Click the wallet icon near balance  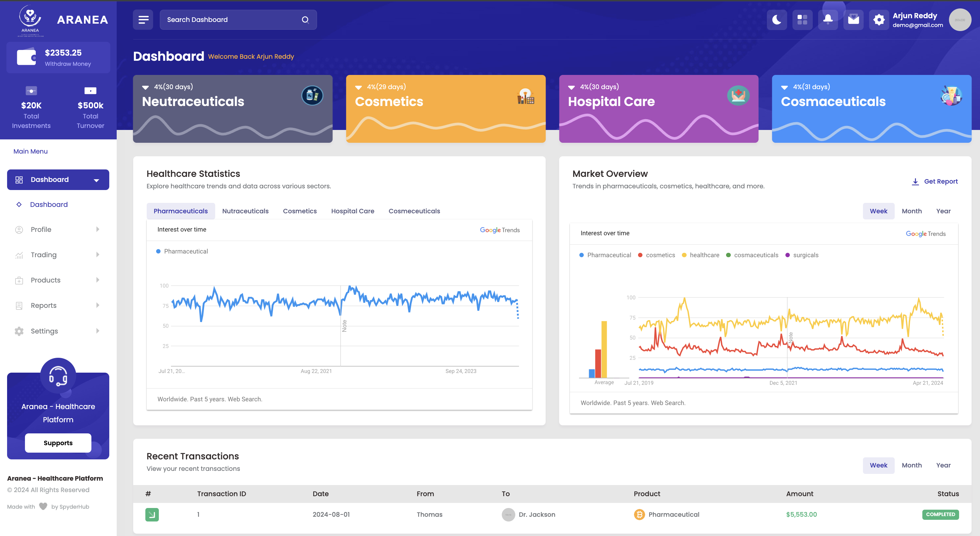(26, 57)
